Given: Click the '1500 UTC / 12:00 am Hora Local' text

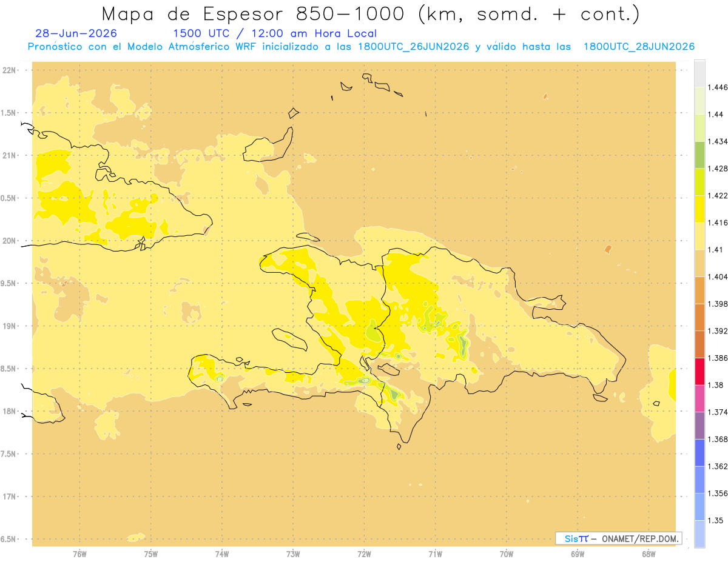Looking at the screenshot, I should click(x=275, y=33).
